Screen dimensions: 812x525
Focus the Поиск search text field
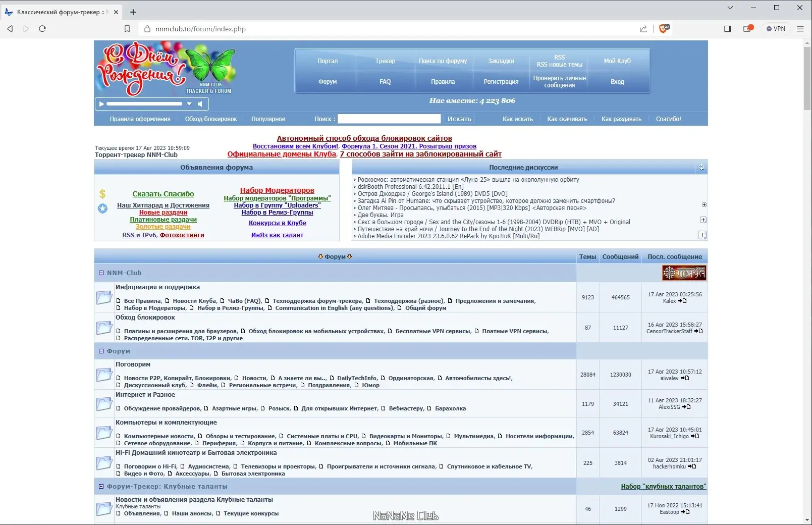pyautogui.click(x=389, y=119)
